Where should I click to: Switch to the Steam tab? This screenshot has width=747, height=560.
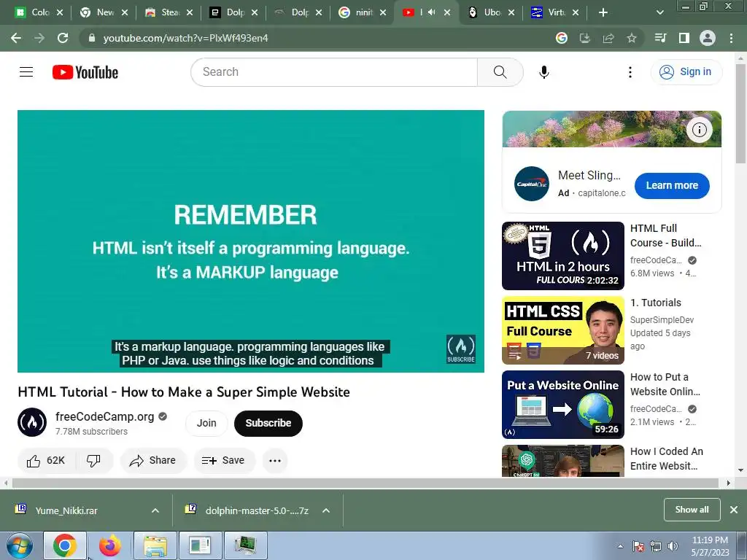point(169,13)
